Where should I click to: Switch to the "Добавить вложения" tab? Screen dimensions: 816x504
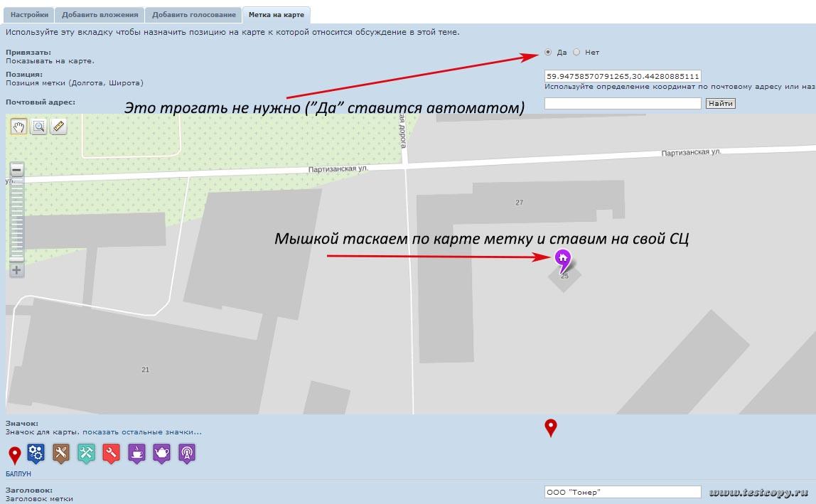pos(100,14)
